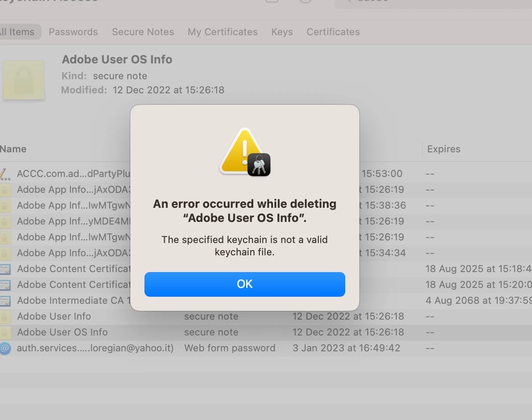Click the certificate icon beside Adobe Intermediate CA
This screenshot has width=532, height=420.
pos(5,301)
